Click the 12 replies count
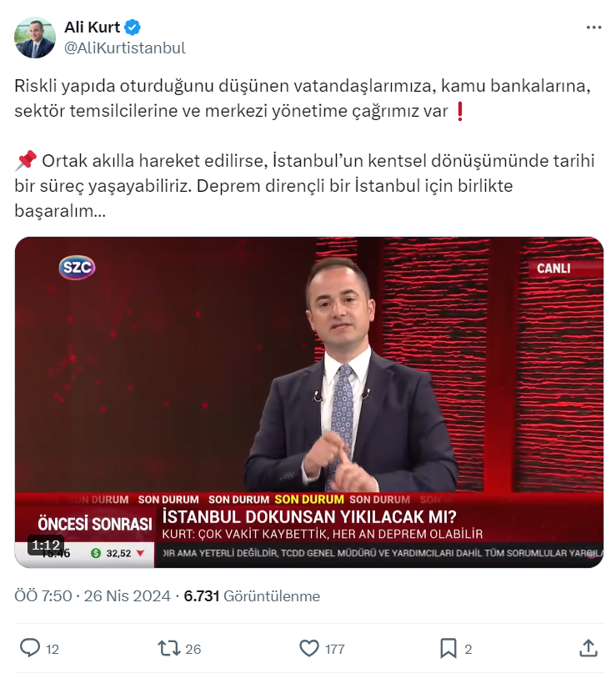 pos(53,649)
